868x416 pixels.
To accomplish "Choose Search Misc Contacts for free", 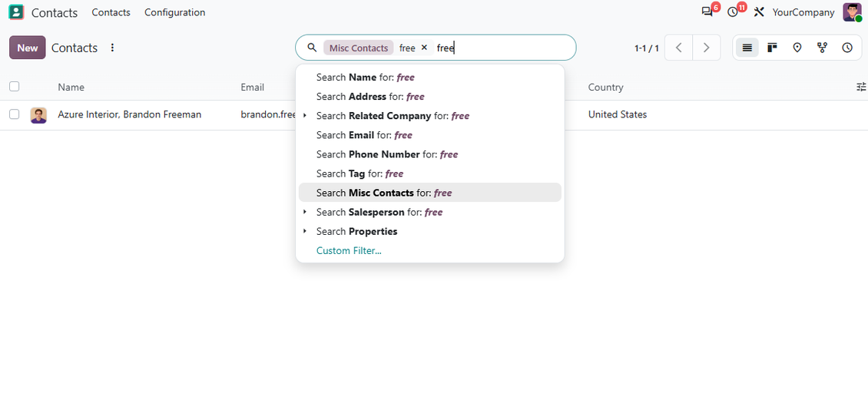I will point(430,193).
